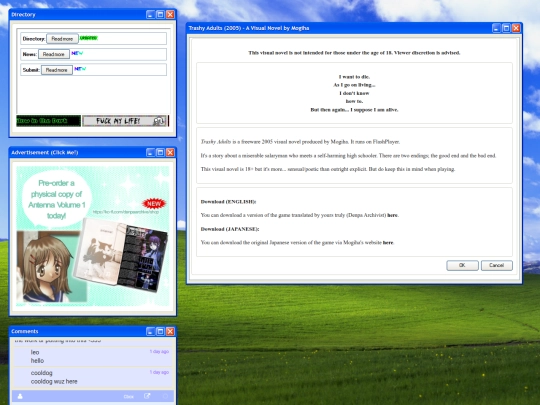Image resolution: width=540 pixels, height=405 pixels.
Task: Click Cancel in Trashy Adults window
Action: tap(497, 265)
